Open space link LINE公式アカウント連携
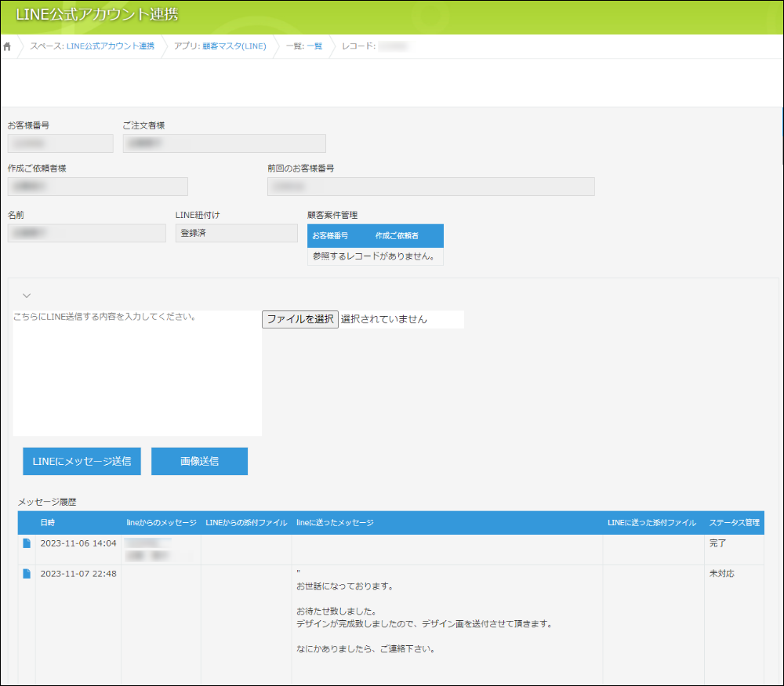 click(x=110, y=46)
